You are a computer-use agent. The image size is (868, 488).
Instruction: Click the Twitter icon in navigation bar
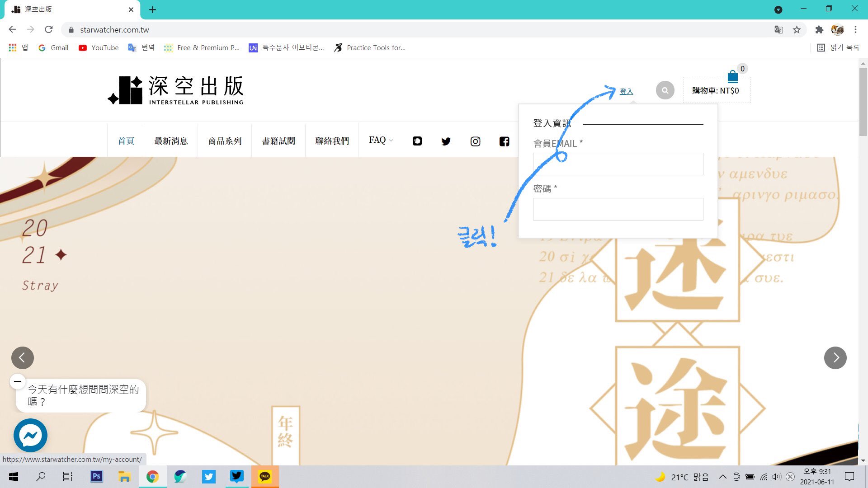[x=446, y=141]
